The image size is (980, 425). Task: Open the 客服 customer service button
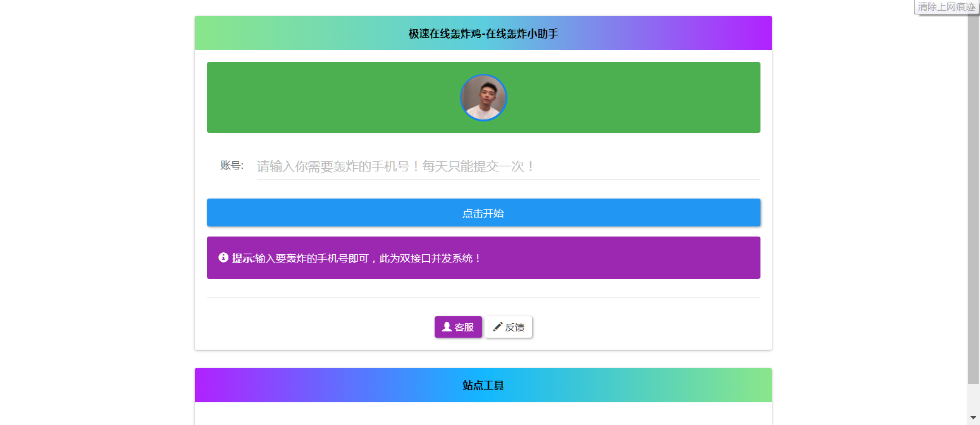pyautogui.click(x=458, y=327)
